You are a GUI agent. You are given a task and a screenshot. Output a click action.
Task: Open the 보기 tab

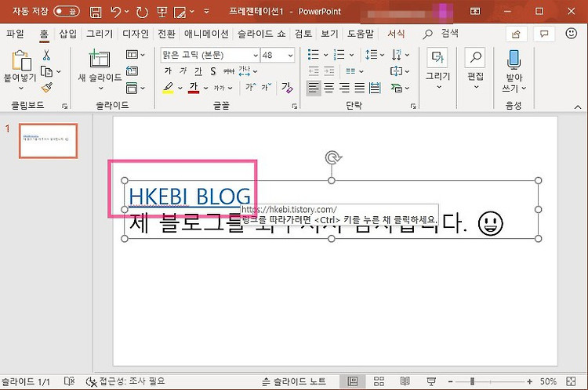[x=329, y=34]
